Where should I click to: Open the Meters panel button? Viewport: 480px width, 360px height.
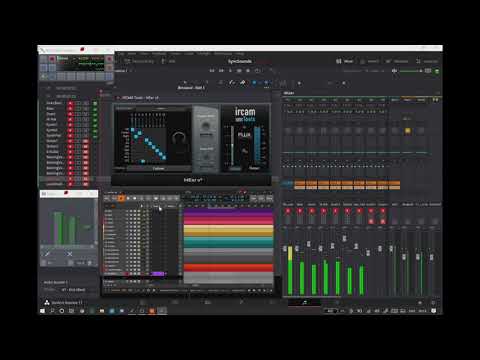pos(369,61)
